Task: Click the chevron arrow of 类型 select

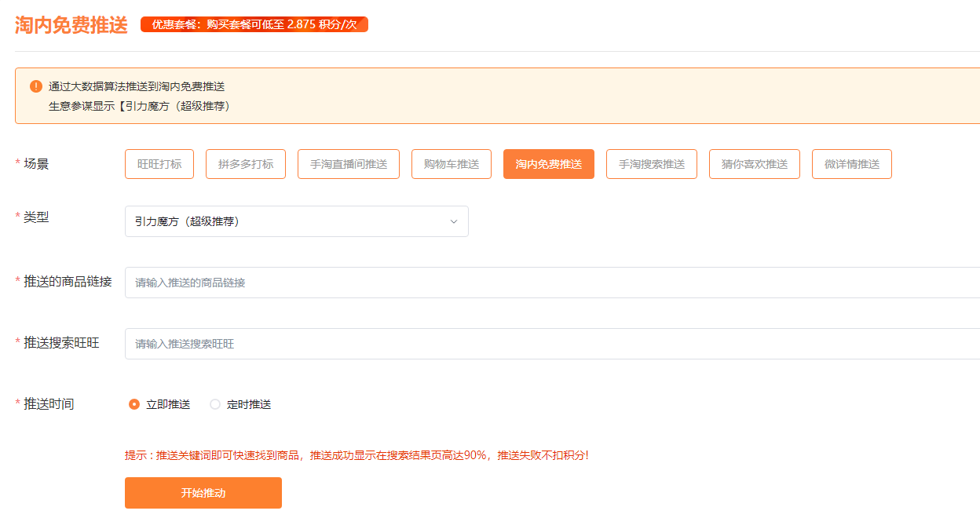Action: (x=454, y=221)
